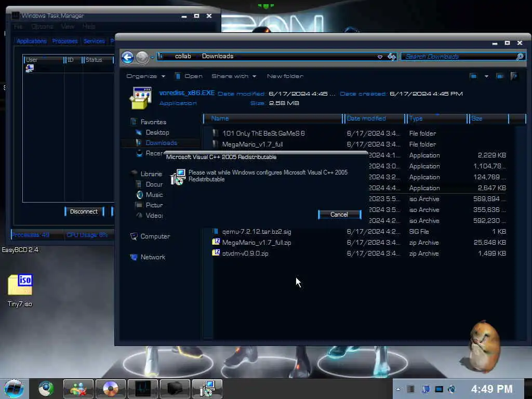Sort by Status column in Task Manager
Viewport: 532px width, 399px height.
[98, 60]
